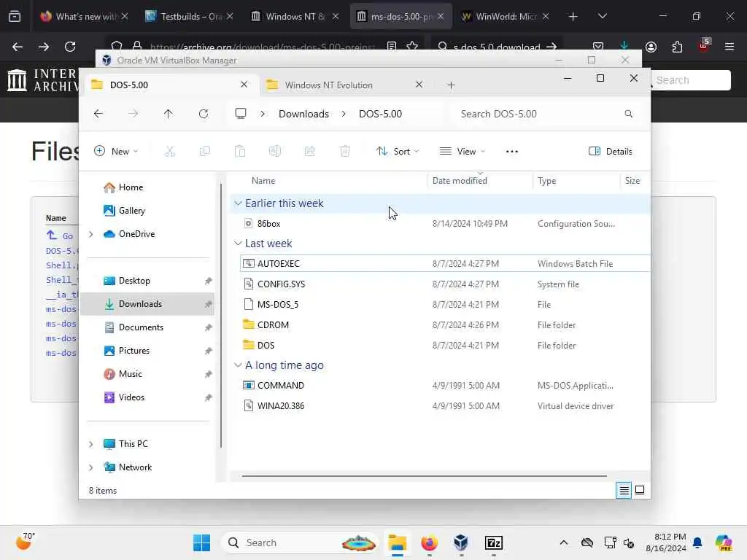747x560 pixels.
Task: Unpin Desktop from Quick access
Action: [208, 281]
